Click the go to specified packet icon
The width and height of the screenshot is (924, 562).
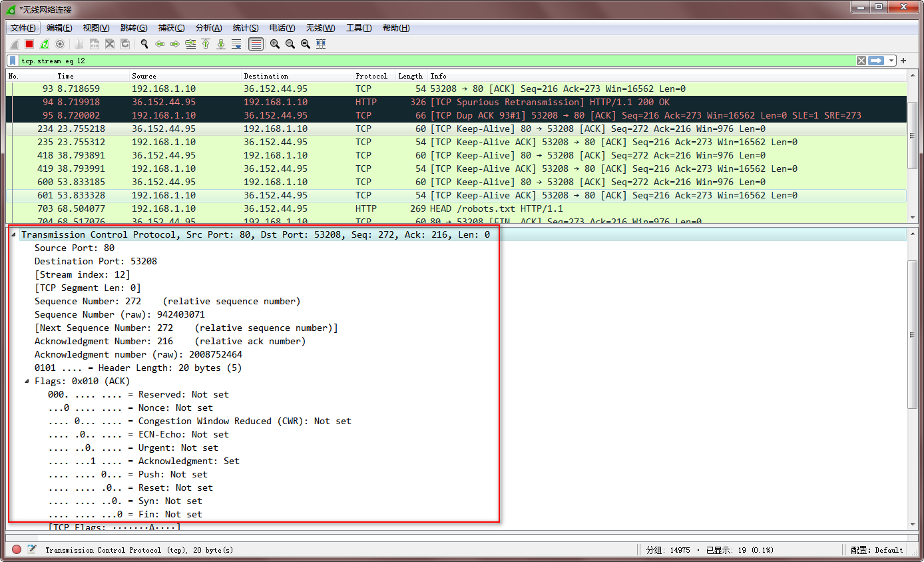click(190, 44)
